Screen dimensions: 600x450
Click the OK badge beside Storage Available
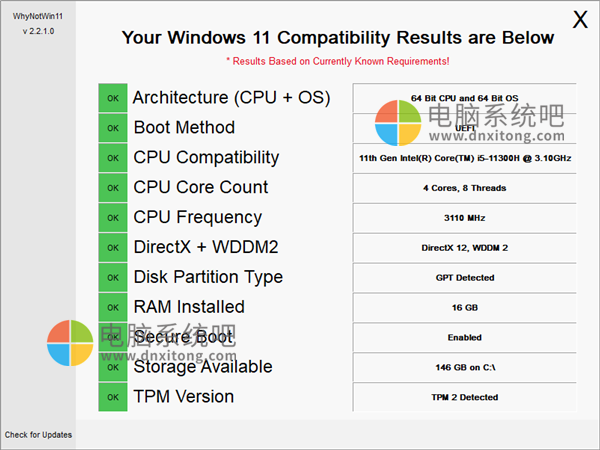(x=113, y=367)
